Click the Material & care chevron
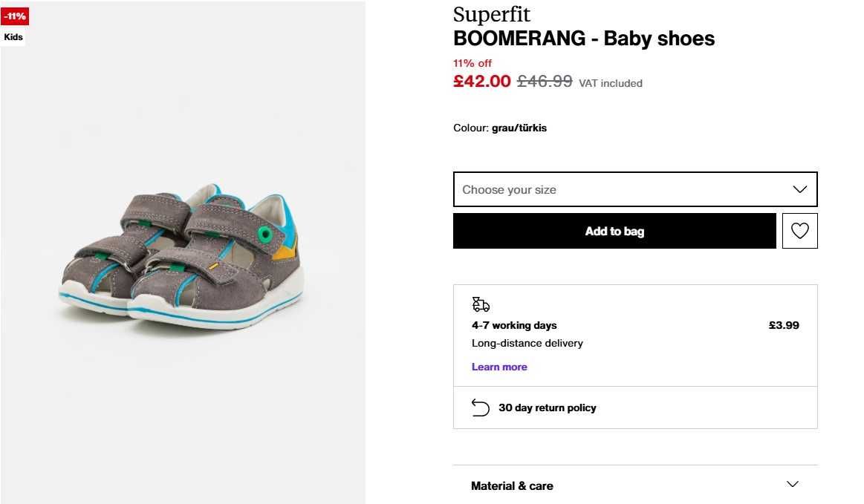Viewport: 864px width, 504px height. (x=793, y=484)
